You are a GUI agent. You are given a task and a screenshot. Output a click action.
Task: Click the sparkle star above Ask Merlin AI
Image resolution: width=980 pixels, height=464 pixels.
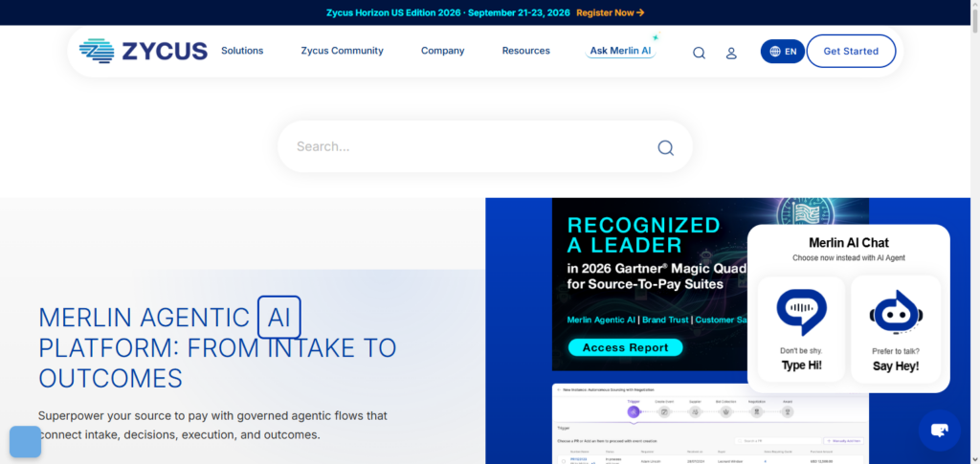(x=656, y=37)
